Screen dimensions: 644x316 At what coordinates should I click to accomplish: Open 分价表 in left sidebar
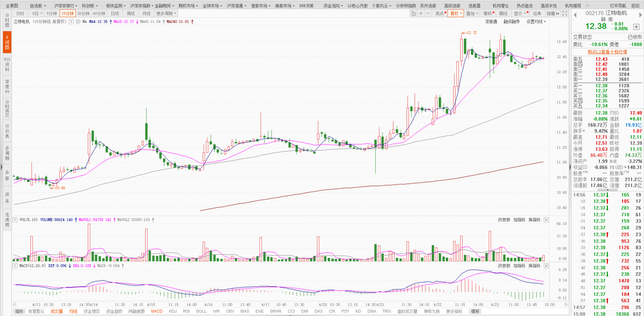8,131
